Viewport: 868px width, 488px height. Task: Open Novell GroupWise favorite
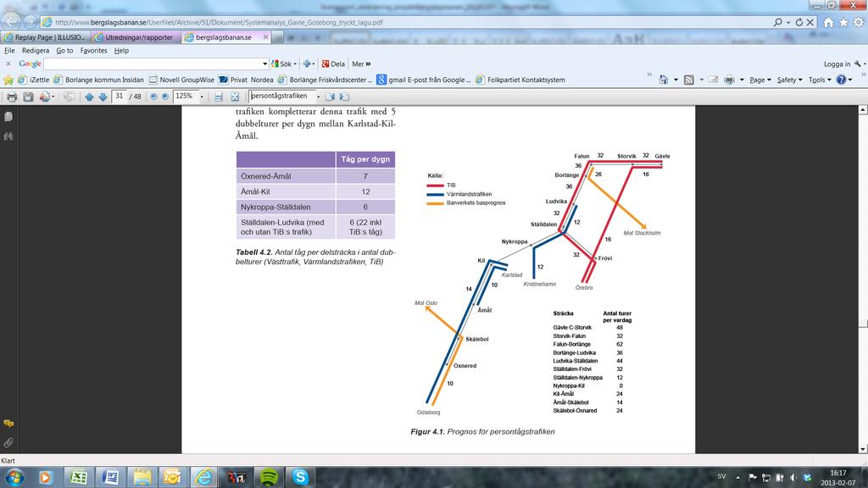[181, 80]
